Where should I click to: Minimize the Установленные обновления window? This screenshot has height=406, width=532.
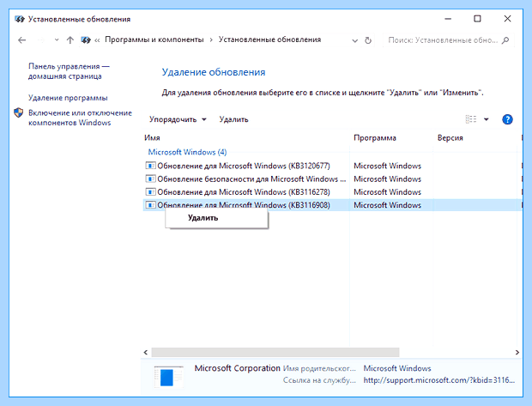[448, 19]
